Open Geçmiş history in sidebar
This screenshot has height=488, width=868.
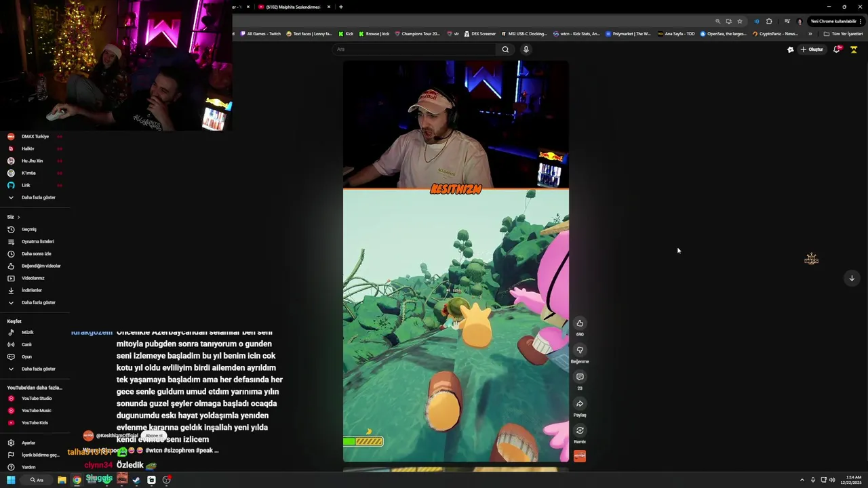point(35,229)
